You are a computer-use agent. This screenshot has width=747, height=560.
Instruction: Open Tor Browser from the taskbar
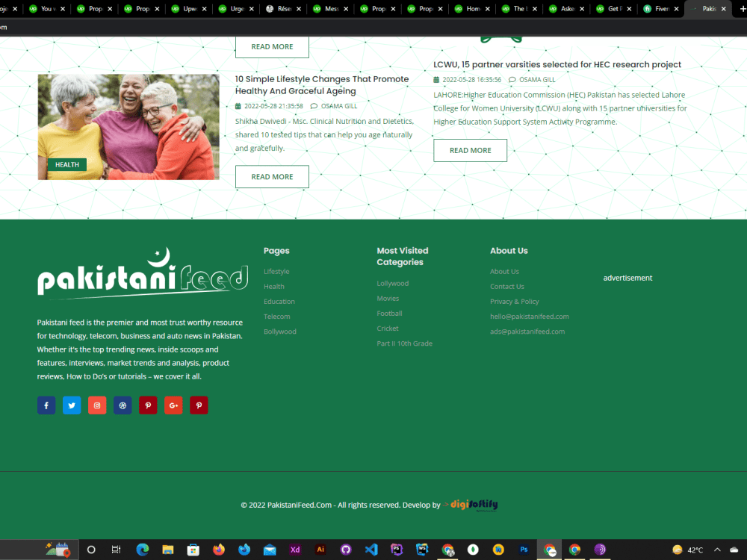600,550
